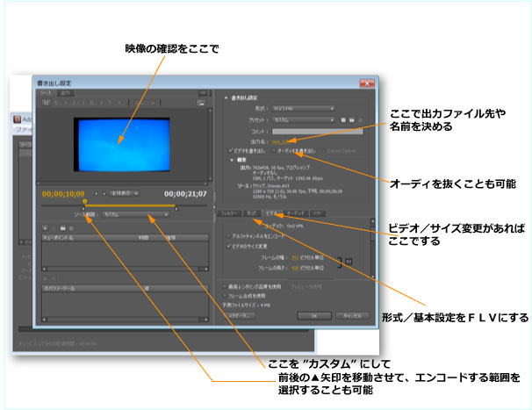
Task: Toggle the ビデオのサイズ変更 checkbox
Action: (230, 246)
